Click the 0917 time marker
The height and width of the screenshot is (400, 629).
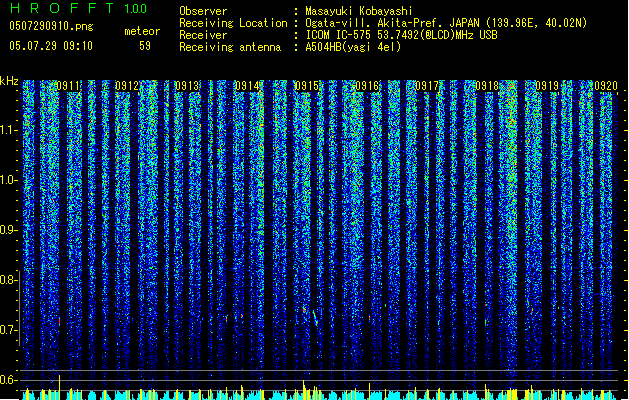tap(427, 86)
